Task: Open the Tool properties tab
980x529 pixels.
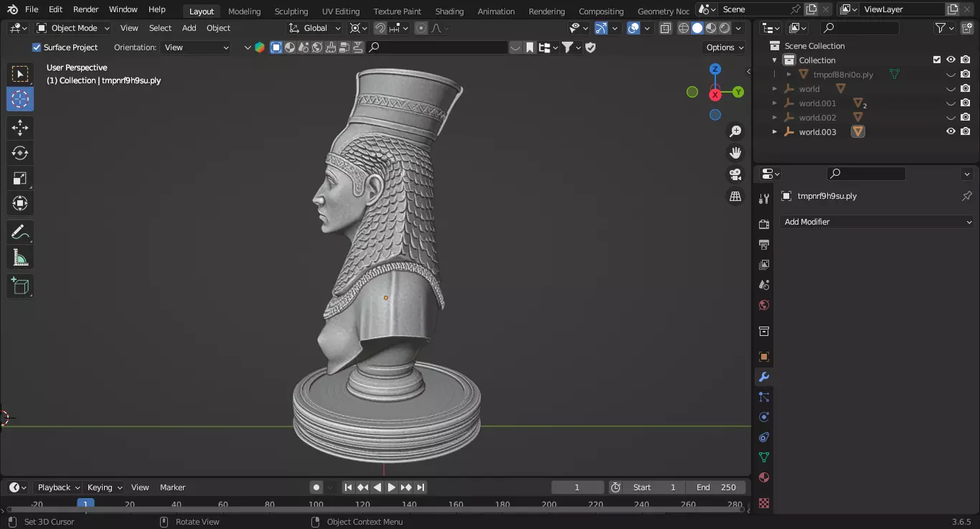Action: click(x=764, y=199)
